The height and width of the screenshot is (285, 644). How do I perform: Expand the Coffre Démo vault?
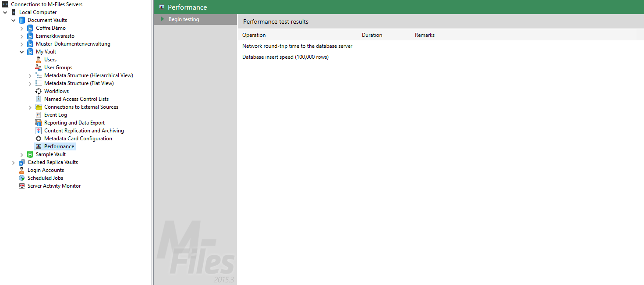coord(22,28)
